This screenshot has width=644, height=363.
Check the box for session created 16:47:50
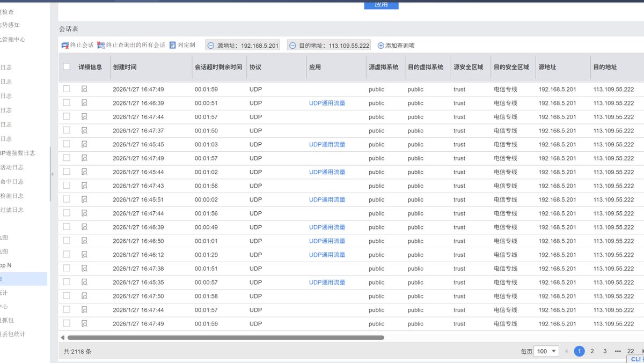(x=67, y=296)
